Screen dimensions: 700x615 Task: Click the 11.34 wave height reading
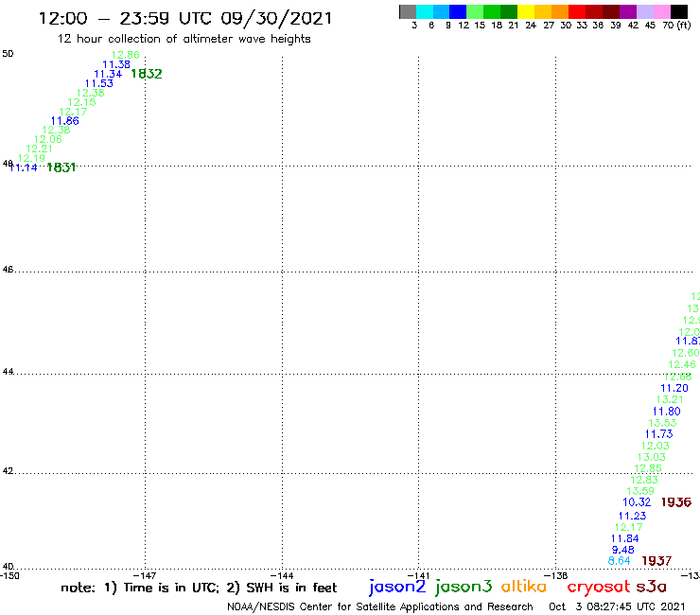tap(108, 74)
